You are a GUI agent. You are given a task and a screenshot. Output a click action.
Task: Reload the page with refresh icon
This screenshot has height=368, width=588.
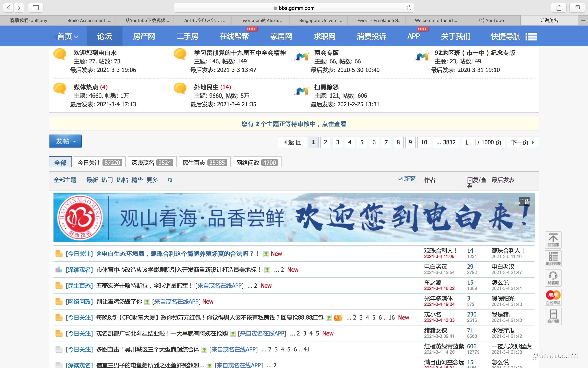click(409, 8)
